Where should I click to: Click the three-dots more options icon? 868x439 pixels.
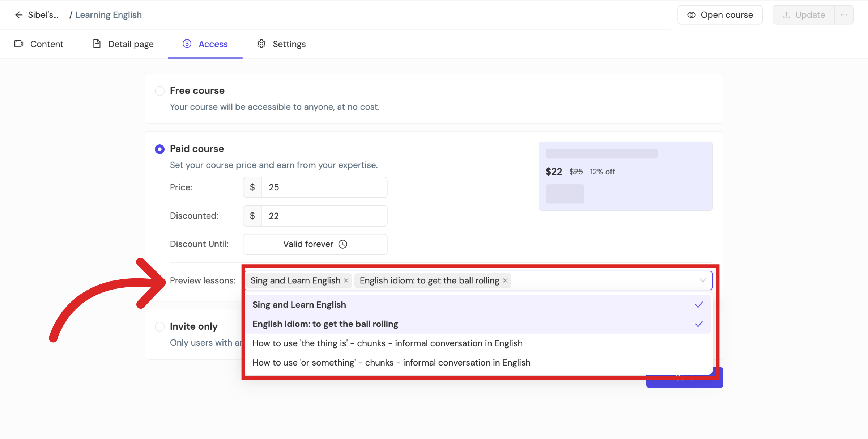coord(844,15)
